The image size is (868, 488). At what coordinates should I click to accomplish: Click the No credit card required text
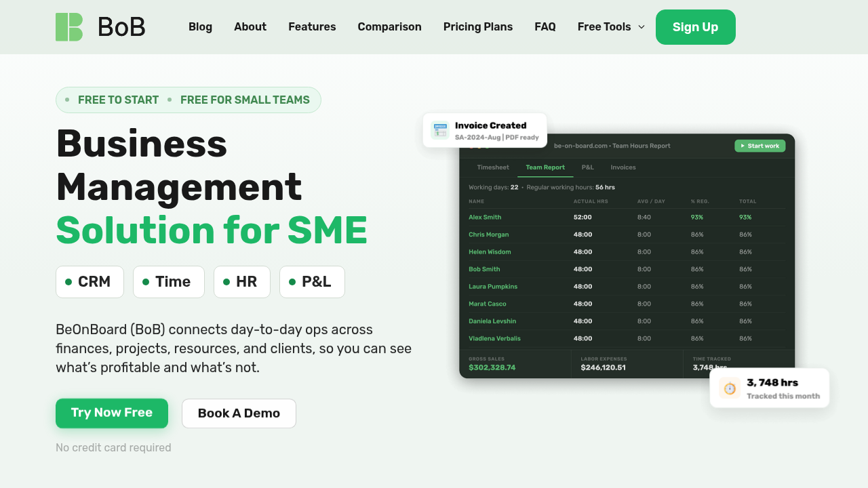tap(113, 447)
